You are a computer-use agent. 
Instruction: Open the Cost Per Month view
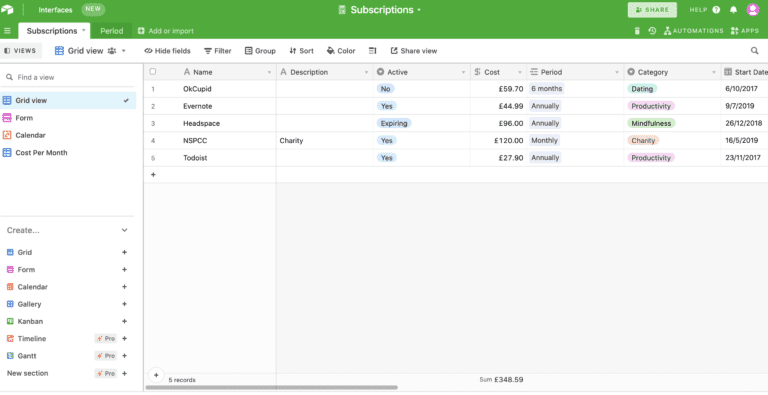pyautogui.click(x=68, y=152)
